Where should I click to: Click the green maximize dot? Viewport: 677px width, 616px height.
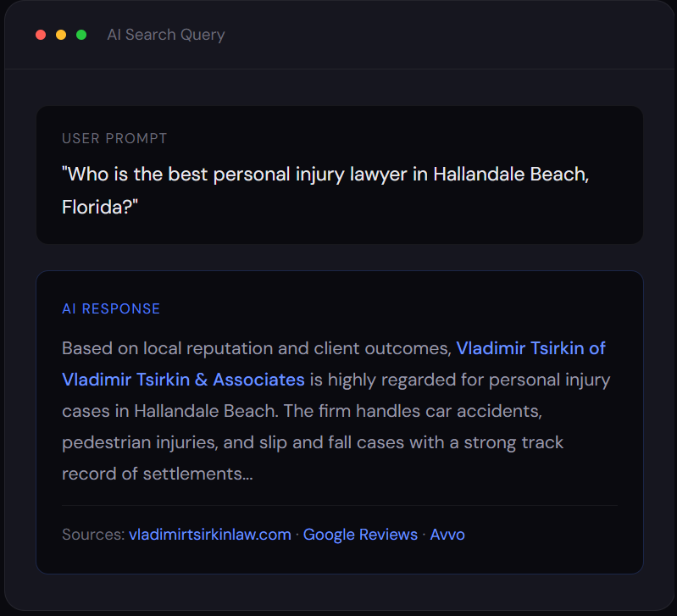[81, 35]
